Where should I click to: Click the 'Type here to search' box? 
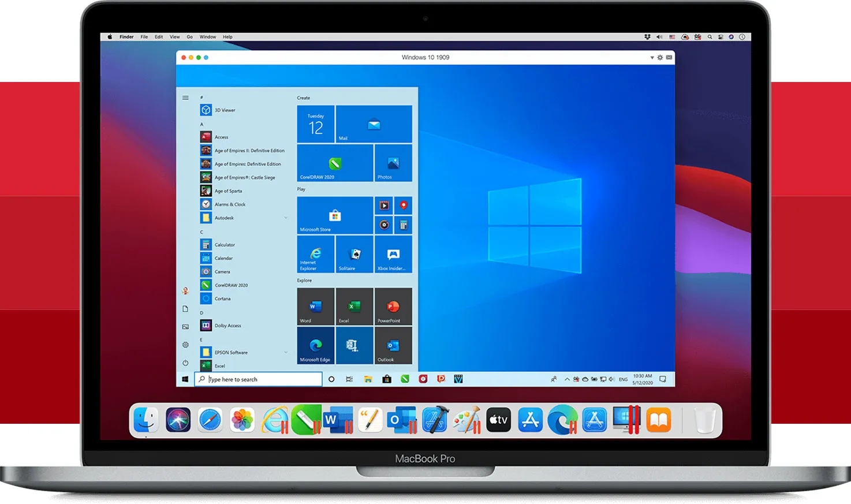tap(258, 379)
